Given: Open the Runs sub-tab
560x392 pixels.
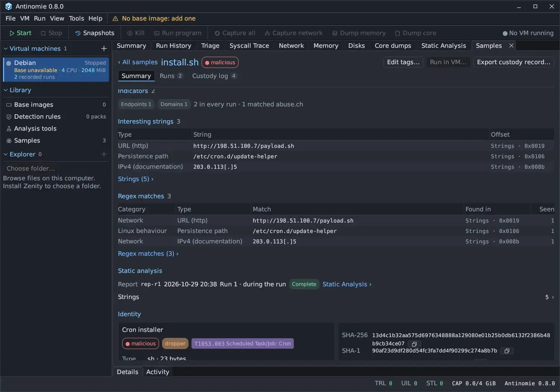Looking at the screenshot, I should (x=171, y=76).
